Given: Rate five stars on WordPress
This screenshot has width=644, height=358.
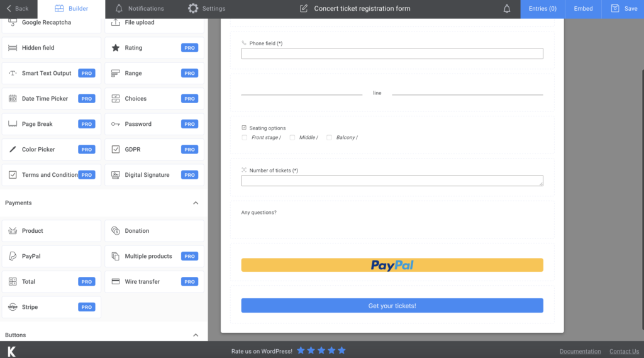Looking at the screenshot, I should point(341,350).
